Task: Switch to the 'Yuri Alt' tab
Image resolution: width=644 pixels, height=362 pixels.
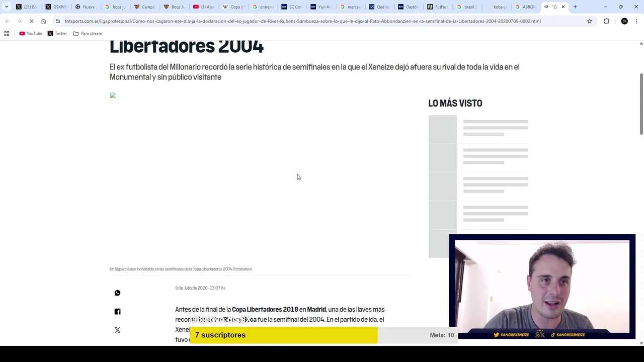Action: pos(321,7)
